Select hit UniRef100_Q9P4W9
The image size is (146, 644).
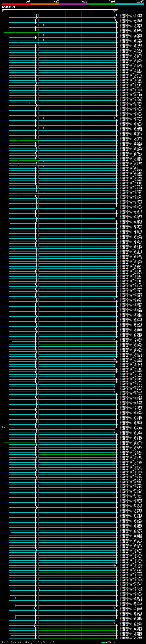point(131,40)
